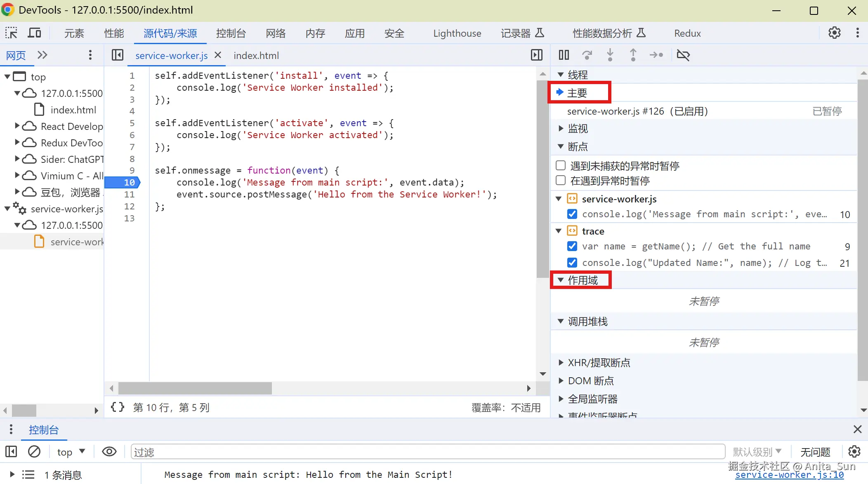The image size is (868, 484).
Task: Hide the debugger sidebar icon
Action: click(537, 55)
